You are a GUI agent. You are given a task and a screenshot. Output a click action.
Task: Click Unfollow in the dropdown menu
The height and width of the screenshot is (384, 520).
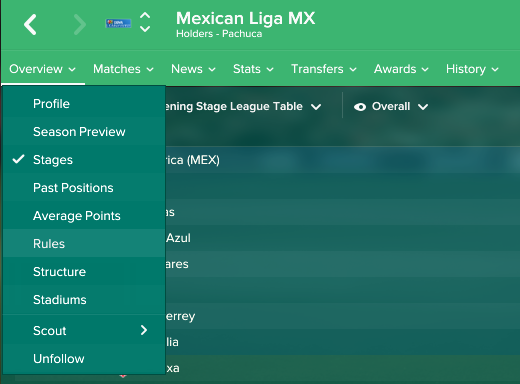(84, 359)
